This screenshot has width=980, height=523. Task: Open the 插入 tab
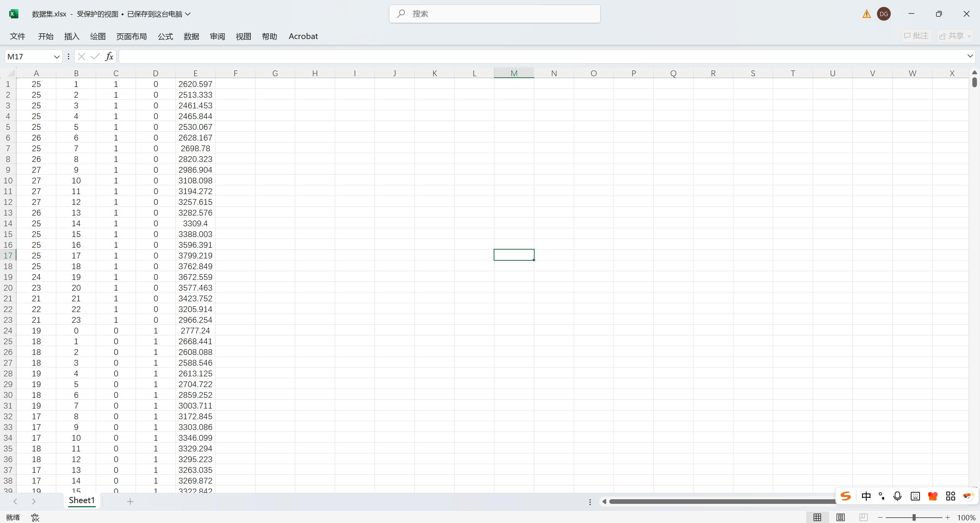(x=72, y=36)
